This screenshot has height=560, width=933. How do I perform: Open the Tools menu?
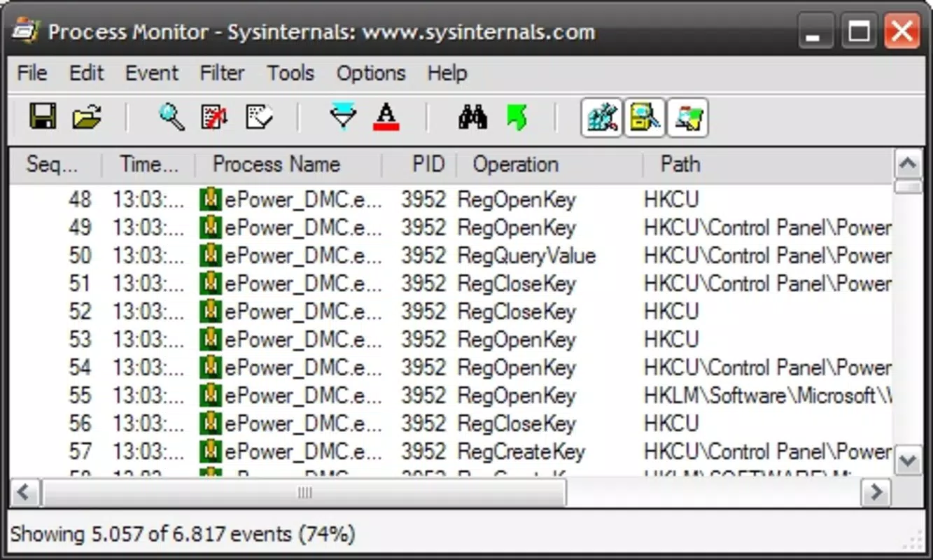[290, 73]
